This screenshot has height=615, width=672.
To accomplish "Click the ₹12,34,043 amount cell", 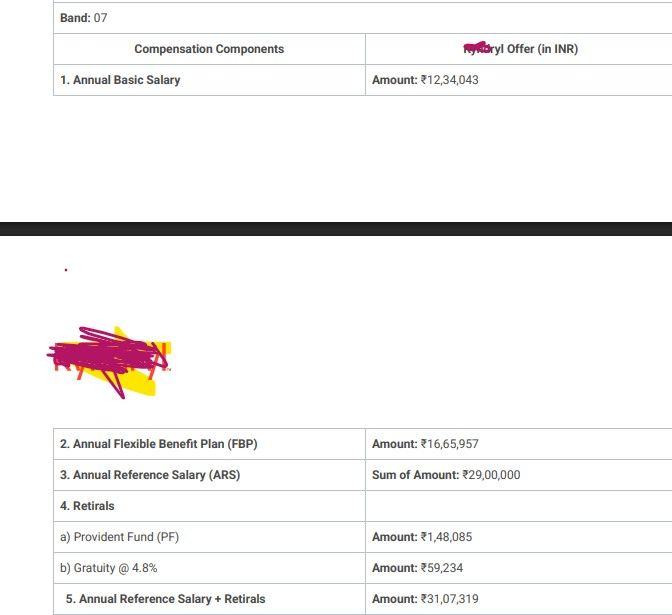I will (519, 80).
